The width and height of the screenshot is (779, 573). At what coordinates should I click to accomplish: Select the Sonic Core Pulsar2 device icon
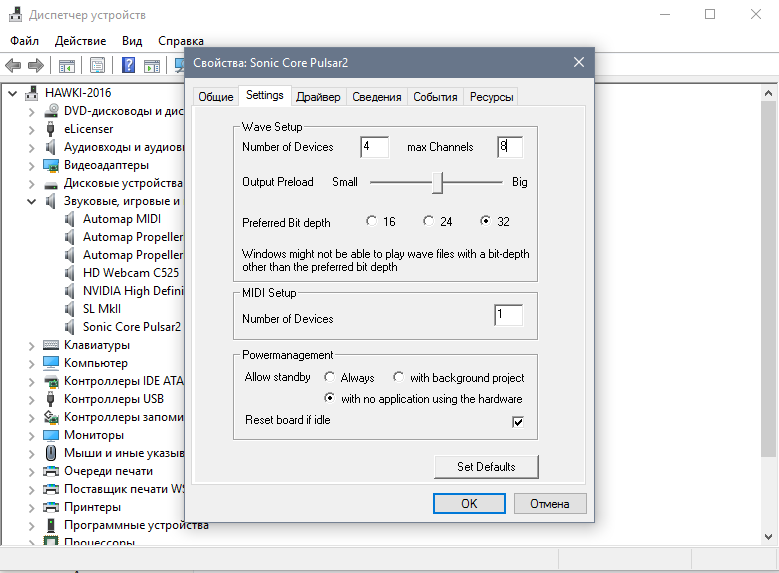pos(70,327)
